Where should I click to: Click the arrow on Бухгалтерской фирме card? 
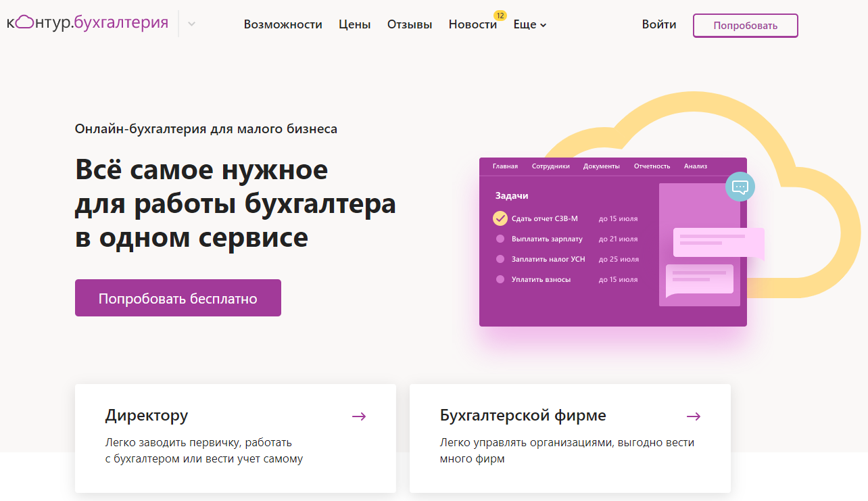click(x=694, y=416)
